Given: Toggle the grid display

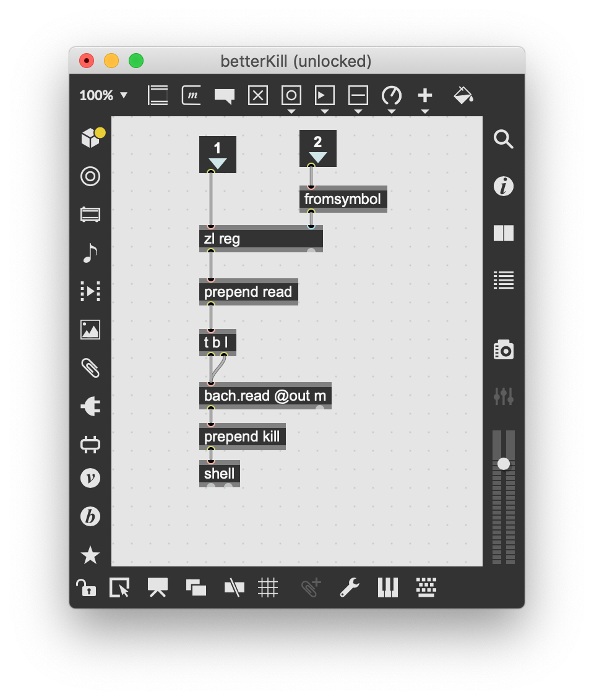Looking at the screenshot, I should (x=268, y=587).
